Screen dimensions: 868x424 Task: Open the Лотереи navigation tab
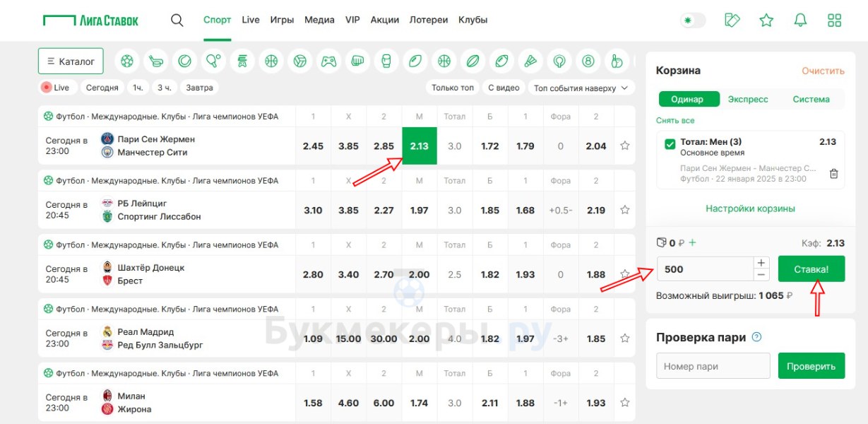point(429,20)
